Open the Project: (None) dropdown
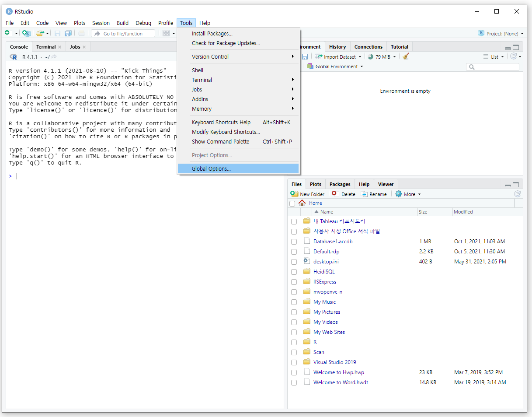Image resolution: width=532 pixels, height=417 pixels. [500, 33]
